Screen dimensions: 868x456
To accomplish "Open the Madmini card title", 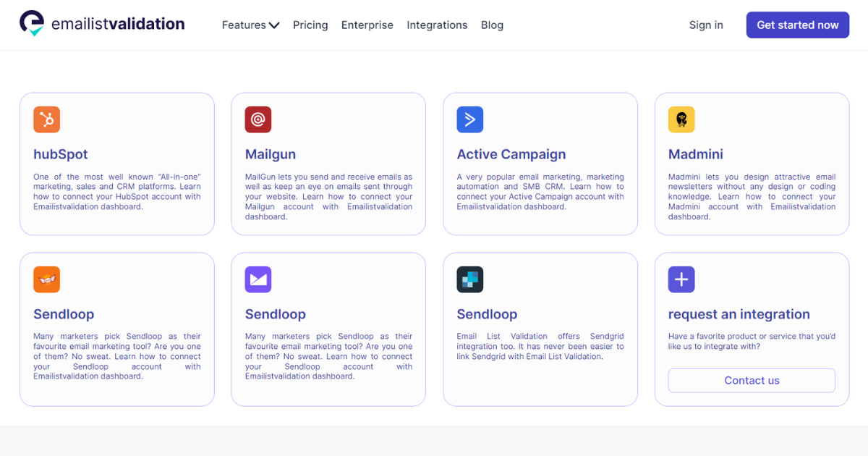I will click(696, 154).
